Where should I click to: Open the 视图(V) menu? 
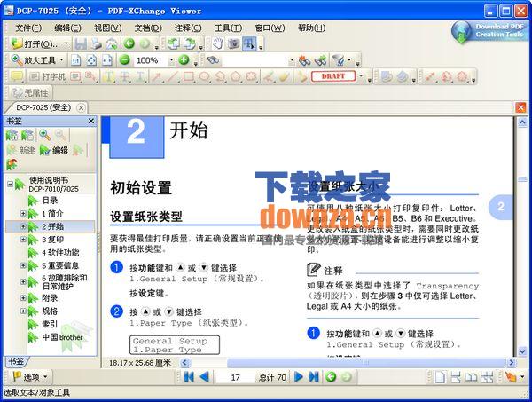[108, 28]
